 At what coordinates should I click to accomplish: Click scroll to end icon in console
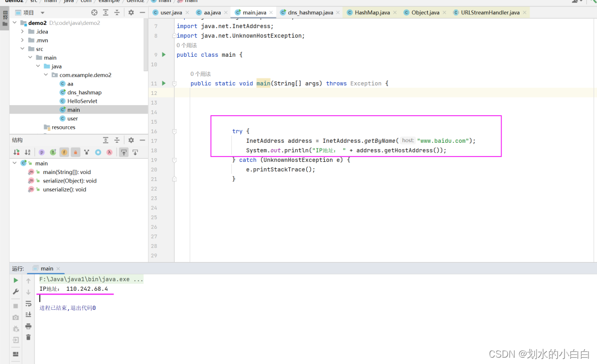click(28, 315)
